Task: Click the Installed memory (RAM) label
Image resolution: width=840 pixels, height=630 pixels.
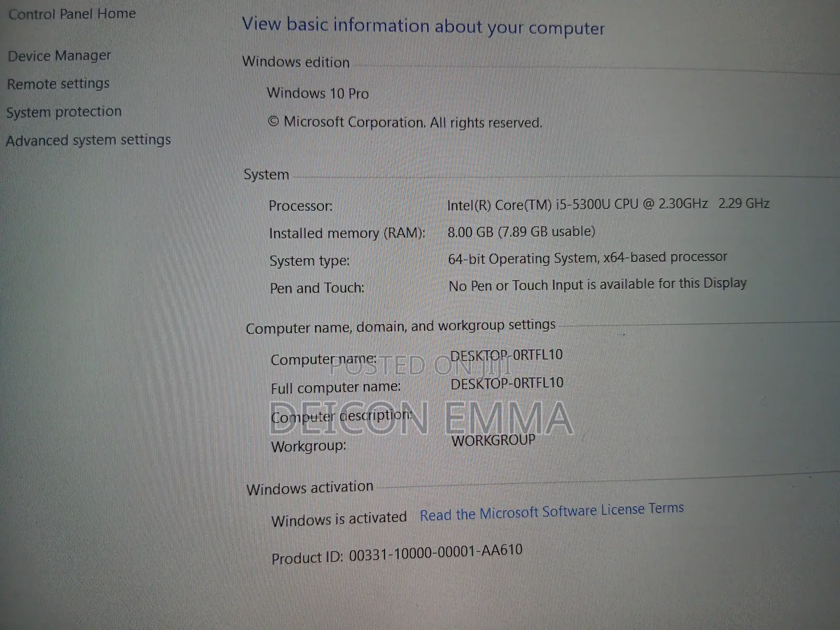Action: tap(347, 233)
